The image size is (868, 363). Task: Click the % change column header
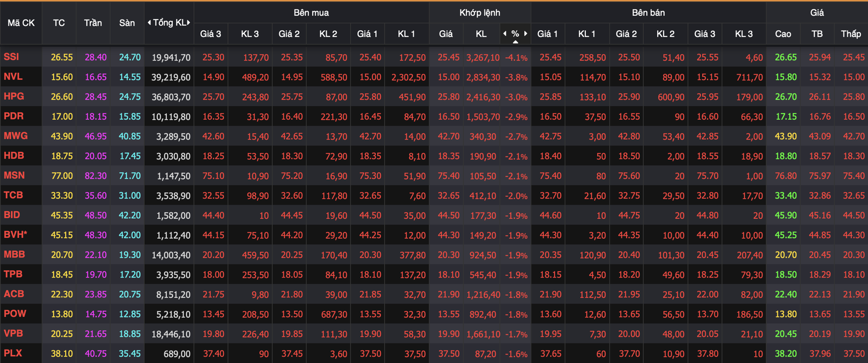coord(515,34)
